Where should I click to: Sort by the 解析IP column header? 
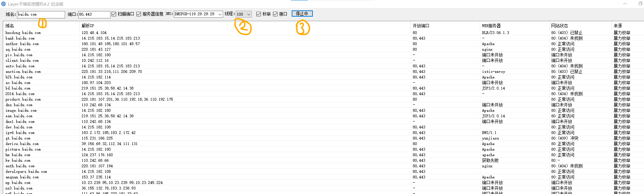pos(245,26)
